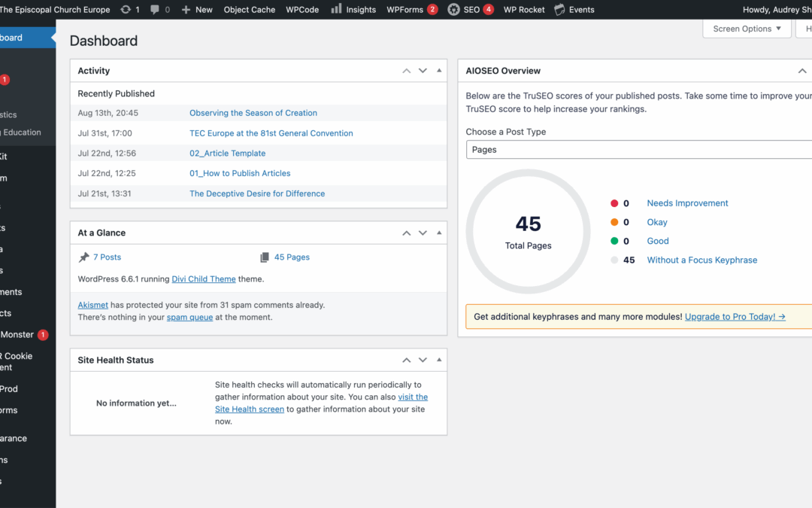Open WPForms menu in admin bar

point(404,9)
